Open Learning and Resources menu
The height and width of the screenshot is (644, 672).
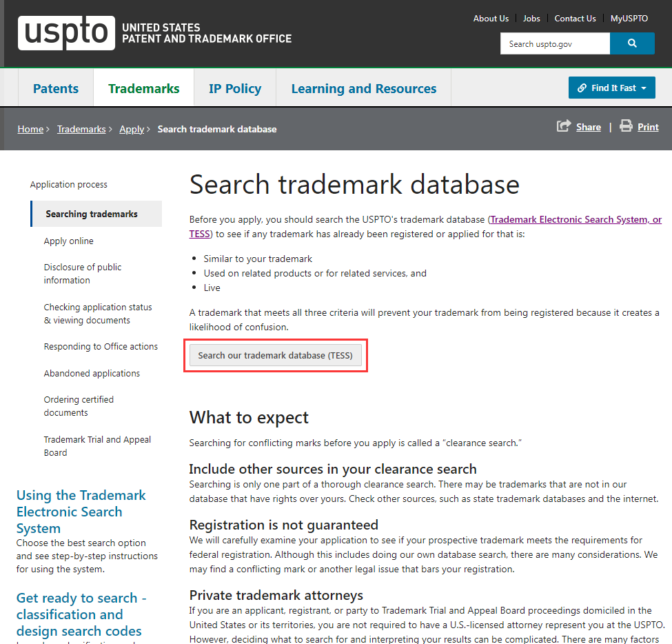(364, 88)
